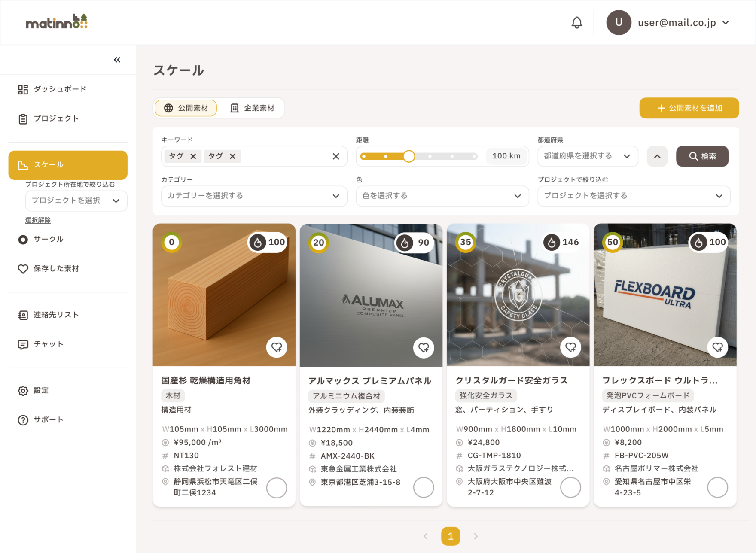Tick the selection circle on アルマックス プレミアムパネル card
Image resolution: width=756 pixels, height=553 pixels.
[424, 488]
